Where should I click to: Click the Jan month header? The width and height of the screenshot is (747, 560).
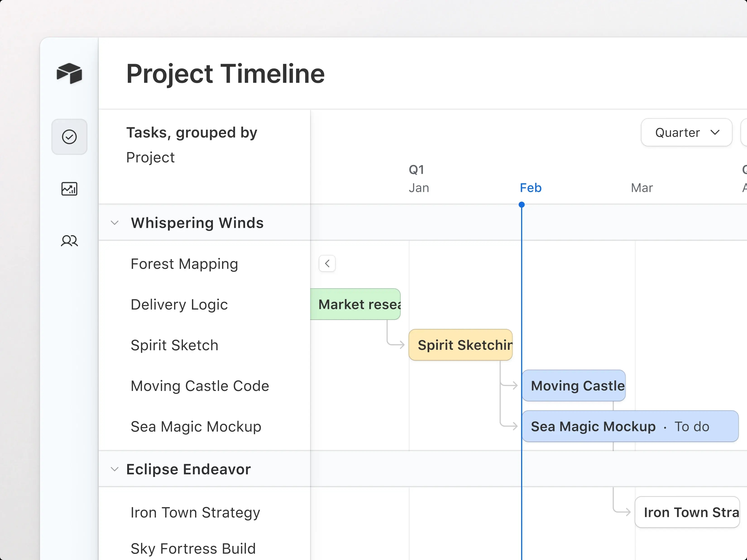pyautogui.click(x=419, y=188)
